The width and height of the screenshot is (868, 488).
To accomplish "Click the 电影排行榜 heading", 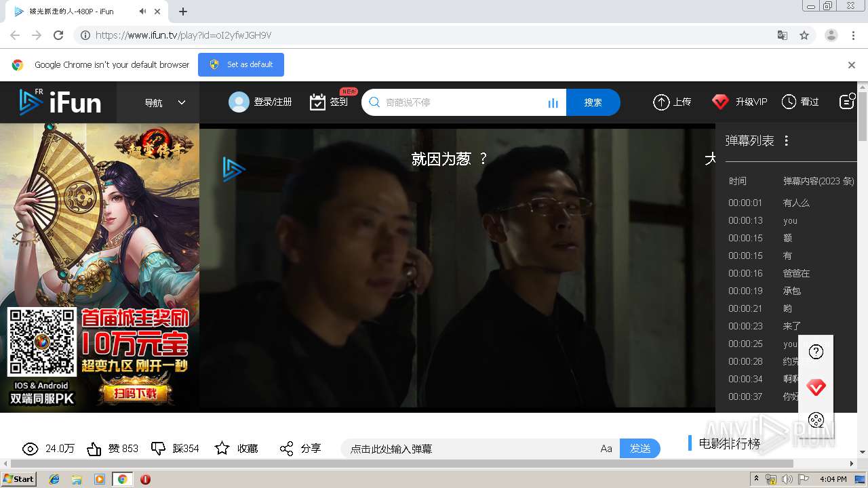I will click(x=729, y=444).
